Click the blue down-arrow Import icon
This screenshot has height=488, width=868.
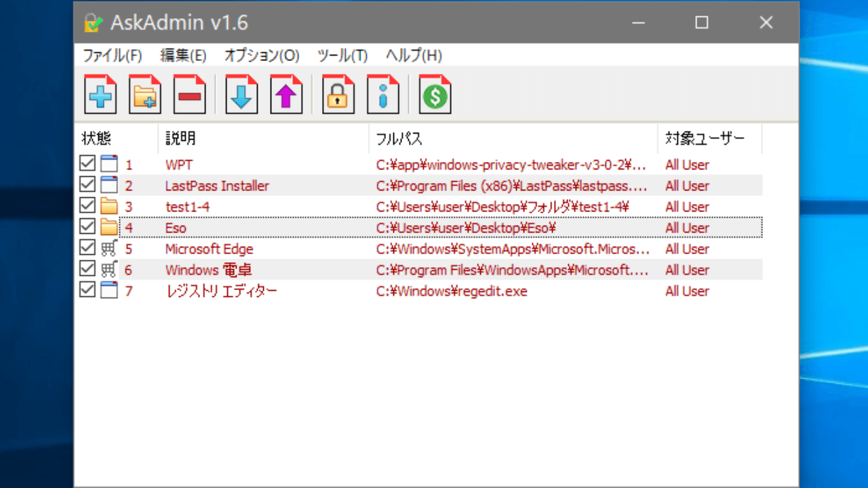tap(242, 94)
